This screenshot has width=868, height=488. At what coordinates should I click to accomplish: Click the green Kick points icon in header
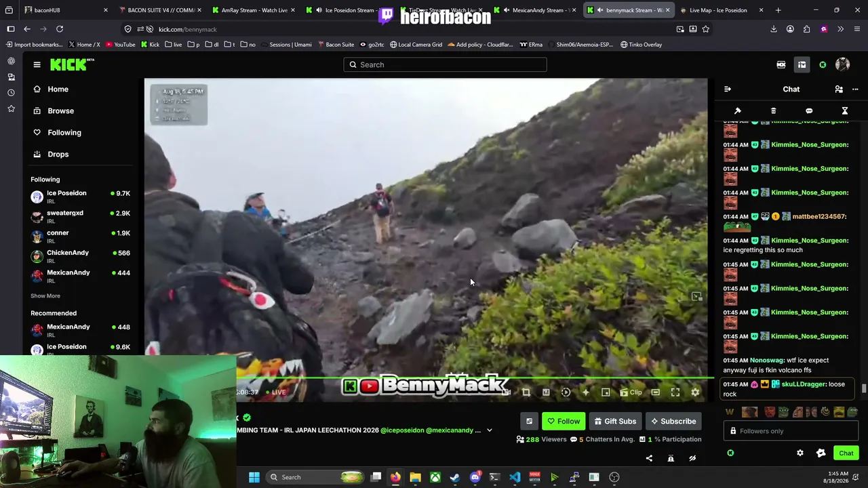823,64
